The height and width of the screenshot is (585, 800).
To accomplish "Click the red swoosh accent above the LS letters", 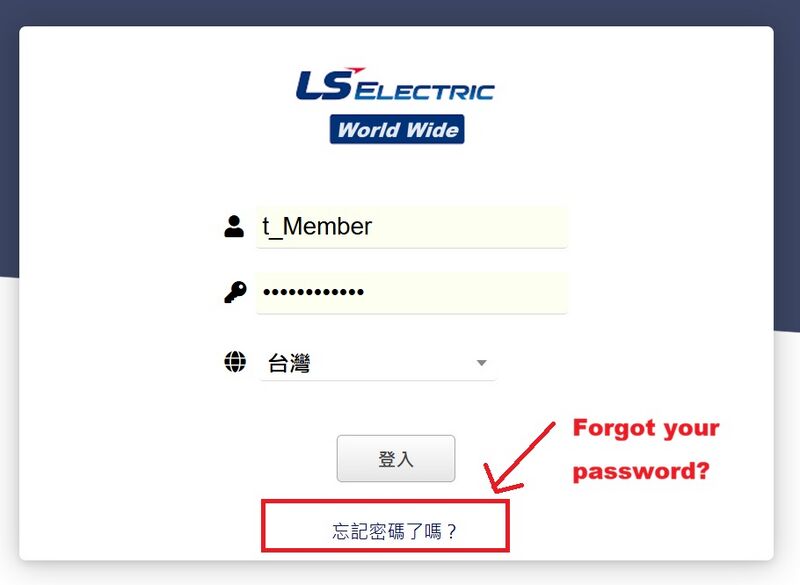I will (x=355, y=69).
